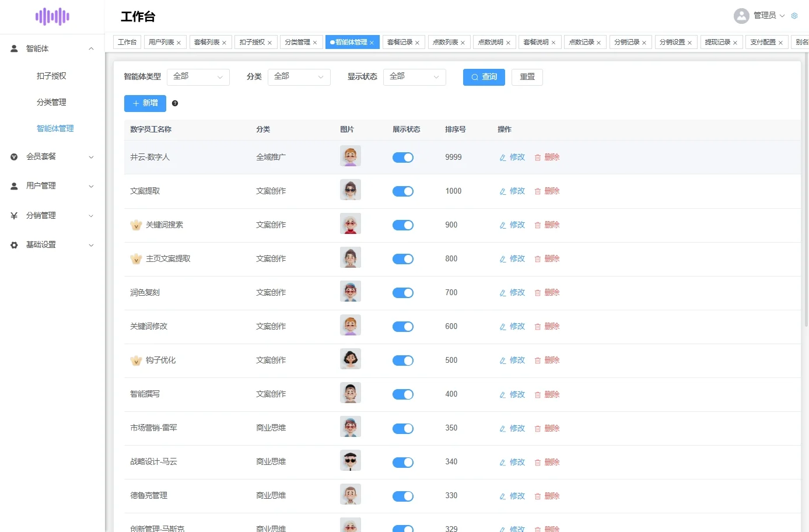The height and width of the screenshot is (532, 809).
Task: Edit the 战略设计-马云 row
Action: 512,463
